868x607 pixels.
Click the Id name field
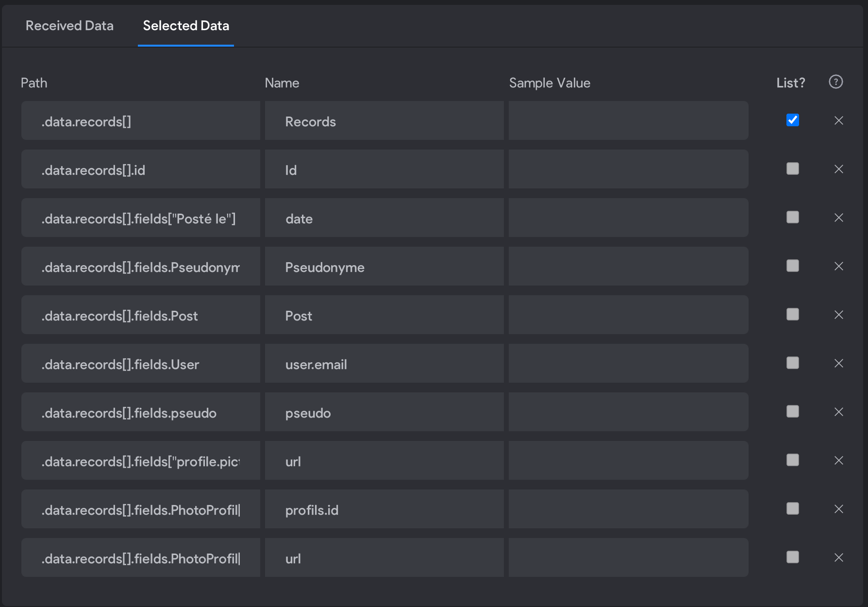[x=384, y=169]
